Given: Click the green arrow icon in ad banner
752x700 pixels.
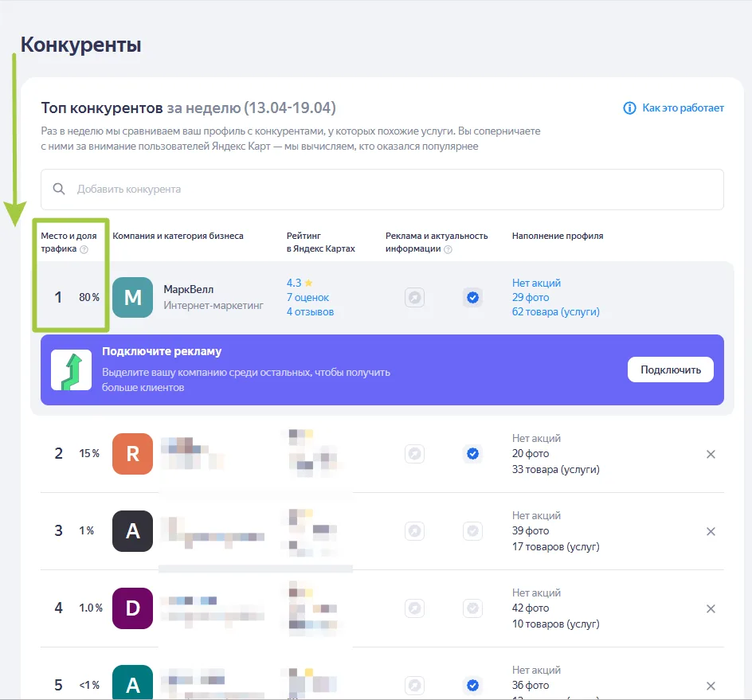Looking at the screenshot, I should click(x=72, y=370).
